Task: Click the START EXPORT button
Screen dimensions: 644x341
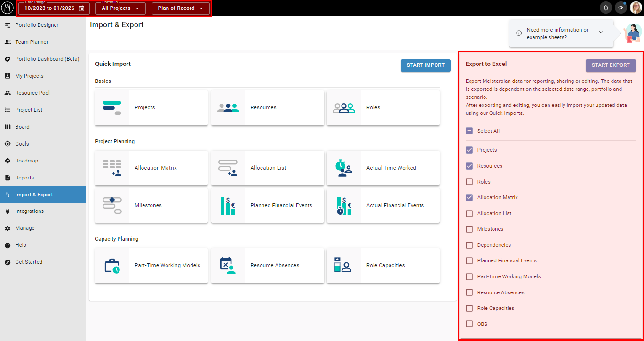Action: pyautogui.click(x=611, y=65)
